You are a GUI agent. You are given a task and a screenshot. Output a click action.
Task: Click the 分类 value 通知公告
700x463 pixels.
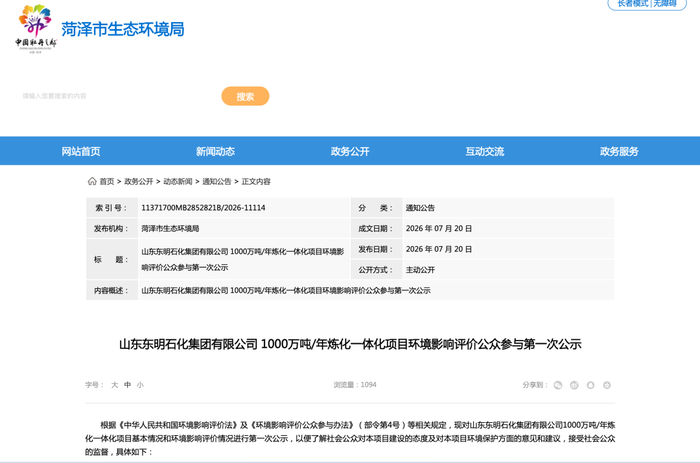pos(420,208)
